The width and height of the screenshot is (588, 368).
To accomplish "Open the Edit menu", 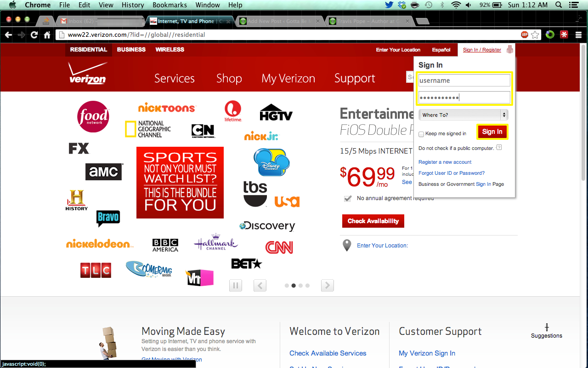I will click(84, 5).
